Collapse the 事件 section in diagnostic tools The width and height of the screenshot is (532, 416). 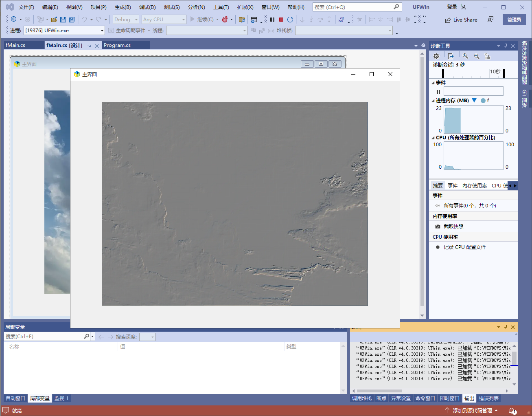[433, 83]
